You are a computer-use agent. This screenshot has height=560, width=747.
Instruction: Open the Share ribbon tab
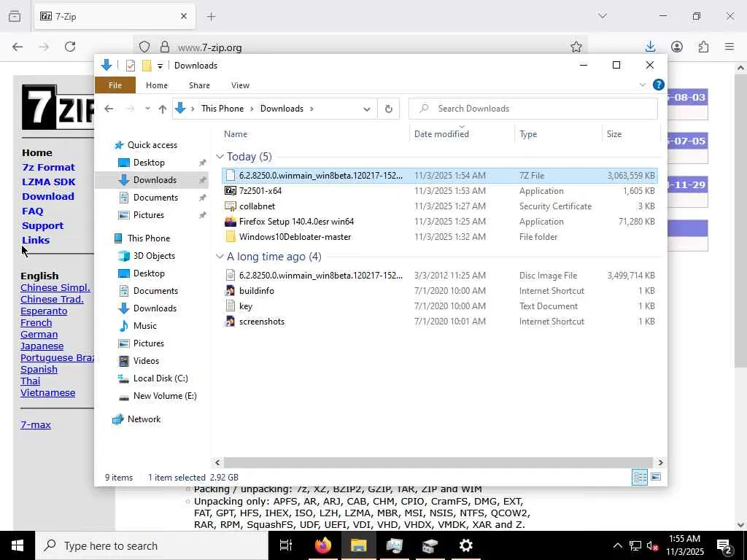[x=199, y=85]
